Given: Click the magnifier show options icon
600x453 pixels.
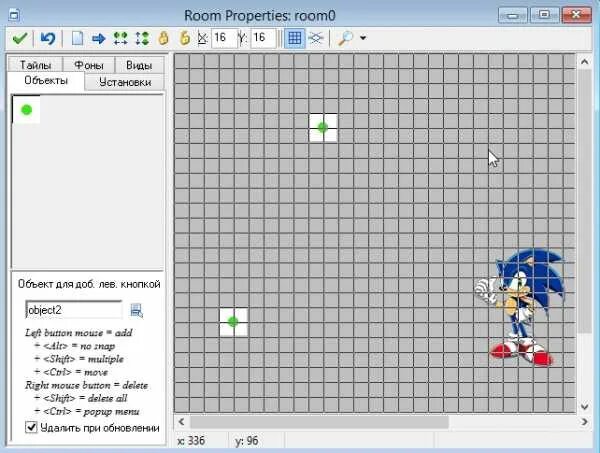Looking at the screenshot, I should pos(346,38).
